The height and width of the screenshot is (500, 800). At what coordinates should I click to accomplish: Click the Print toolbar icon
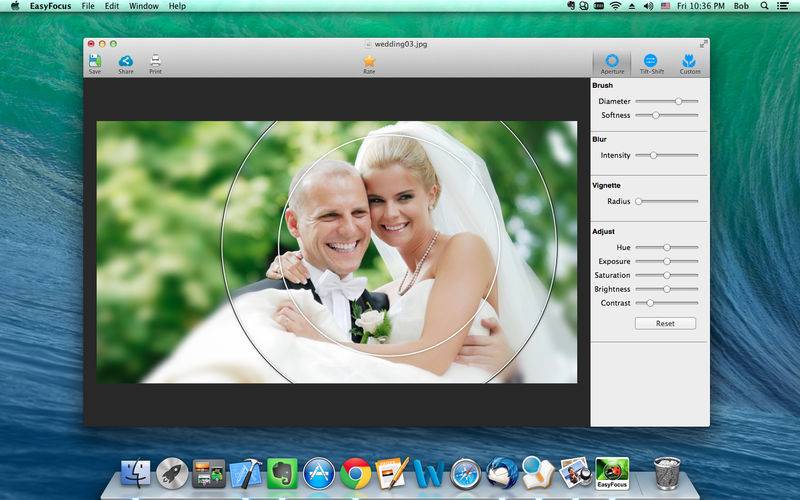point(156,61)
